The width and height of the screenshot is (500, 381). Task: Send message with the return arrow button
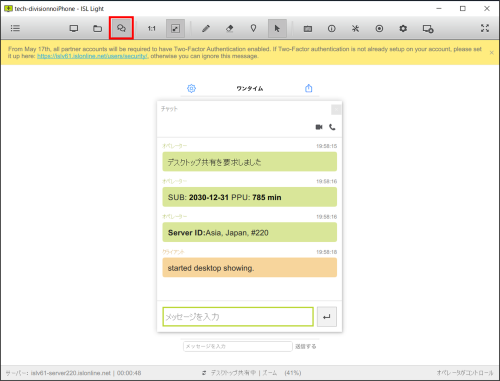[327, 317]
